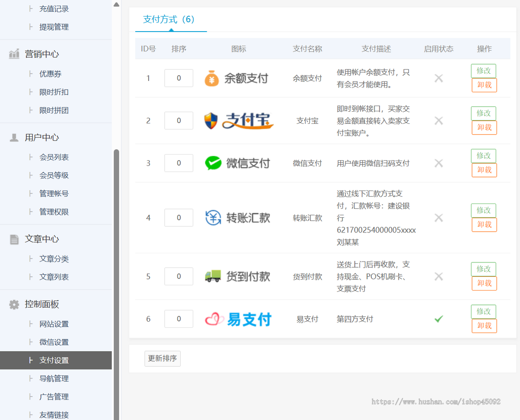Open the 限时折扣 menu item
Screen dimensions: 520x420
pyautogui.click(x=54, y=92)
